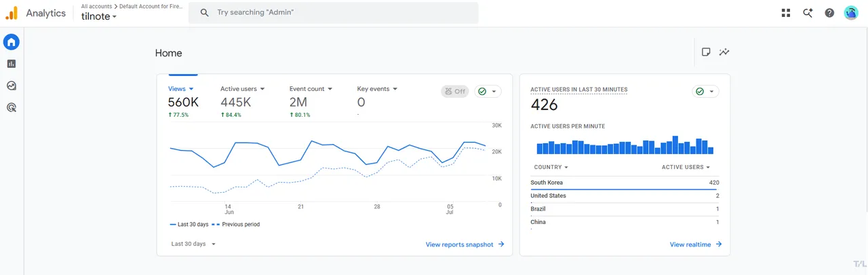This screenshot has height=275, width=868.
Task: Open data quality check dropdown in Views card
Action: [488, 91]
